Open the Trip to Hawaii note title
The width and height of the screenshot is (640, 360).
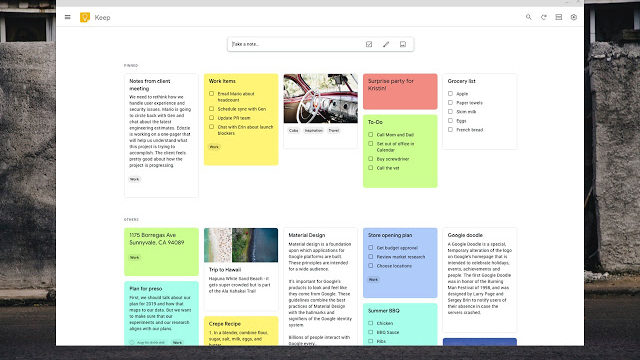pos(225,270)
